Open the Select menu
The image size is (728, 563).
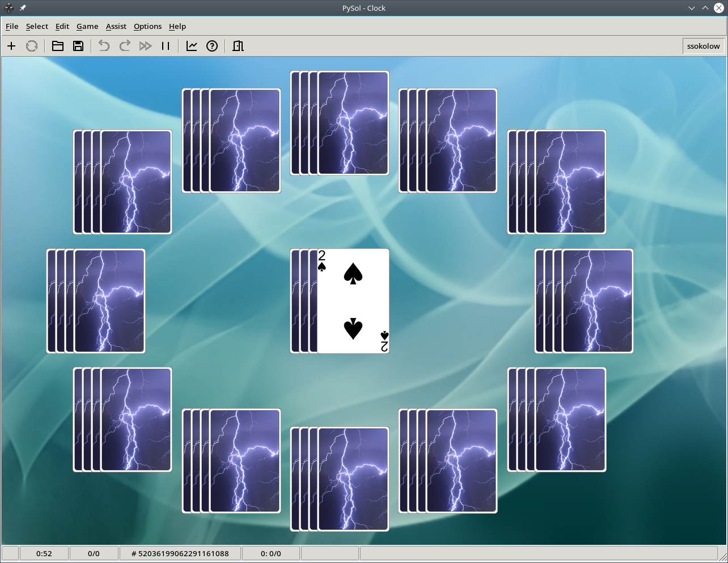pos(37,26)
